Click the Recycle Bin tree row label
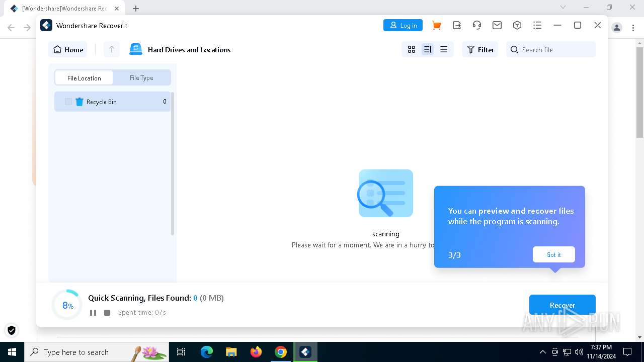The image size is (644, 362). click(102, 102)
